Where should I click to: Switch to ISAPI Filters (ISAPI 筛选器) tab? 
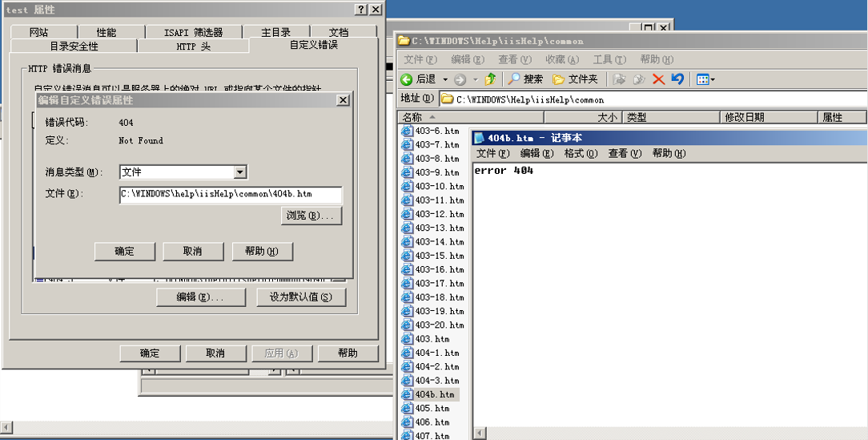[x=194, y=32]
